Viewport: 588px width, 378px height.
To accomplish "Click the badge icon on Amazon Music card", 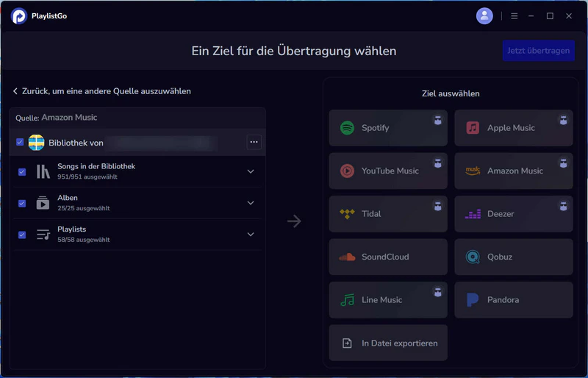I will click(x=563, y=163).
